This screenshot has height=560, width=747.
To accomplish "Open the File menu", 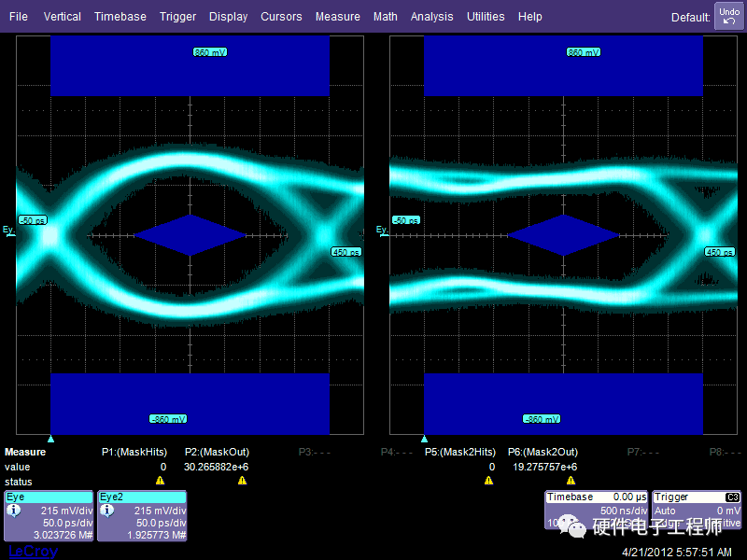I will pyautogui.click(x=19, y=17).
